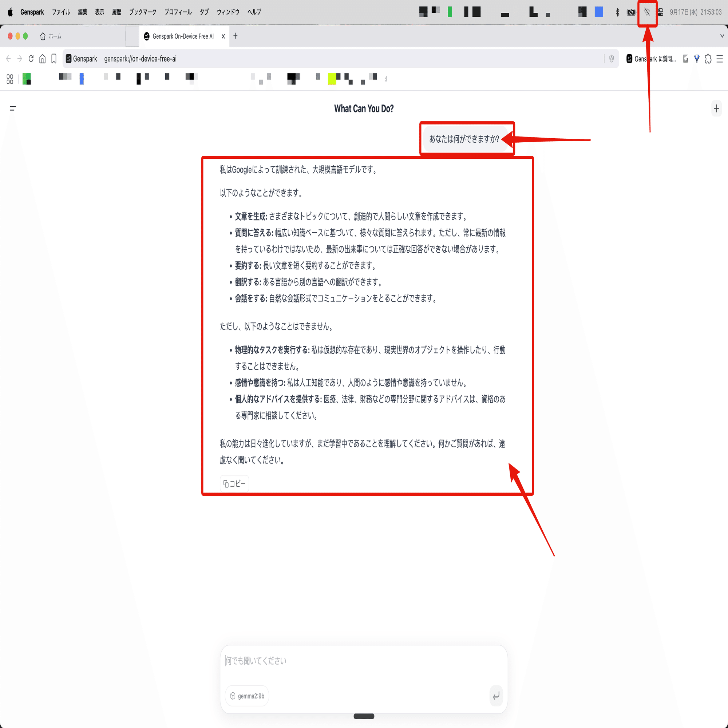This screenshot has width=728, height=728.
Task: Open the bookmarks icon in the toolbar
Action: click(53, 59)
